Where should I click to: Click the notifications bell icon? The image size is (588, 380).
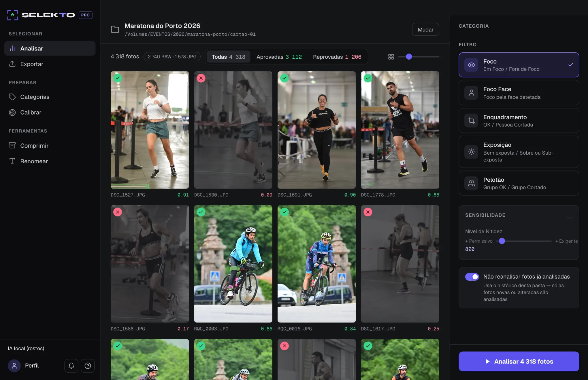point(71,366)
